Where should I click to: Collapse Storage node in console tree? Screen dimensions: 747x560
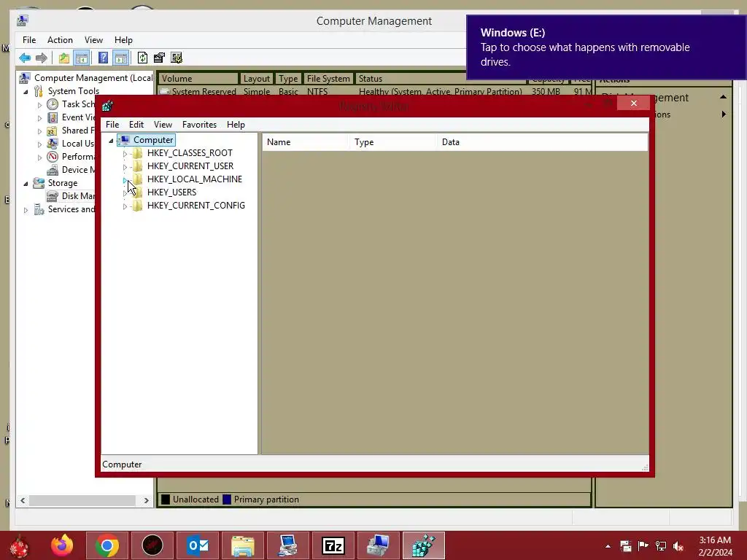pos(26,183)
